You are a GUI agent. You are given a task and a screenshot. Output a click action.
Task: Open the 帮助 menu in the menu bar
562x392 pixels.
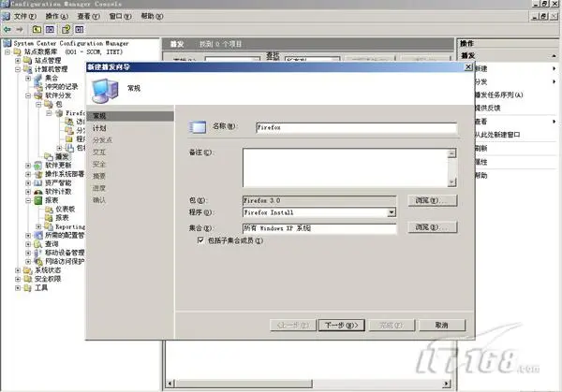(x=153, y=17)
